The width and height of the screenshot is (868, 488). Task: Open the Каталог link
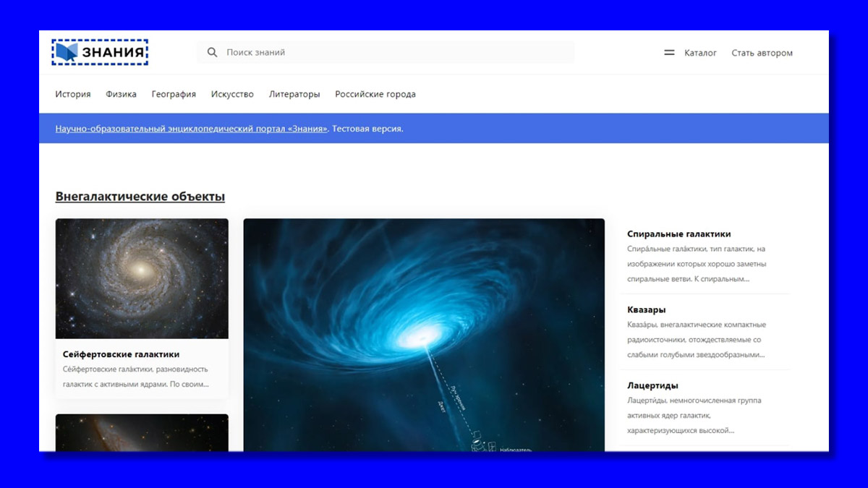pyautogui.click(x=700, y=53)
